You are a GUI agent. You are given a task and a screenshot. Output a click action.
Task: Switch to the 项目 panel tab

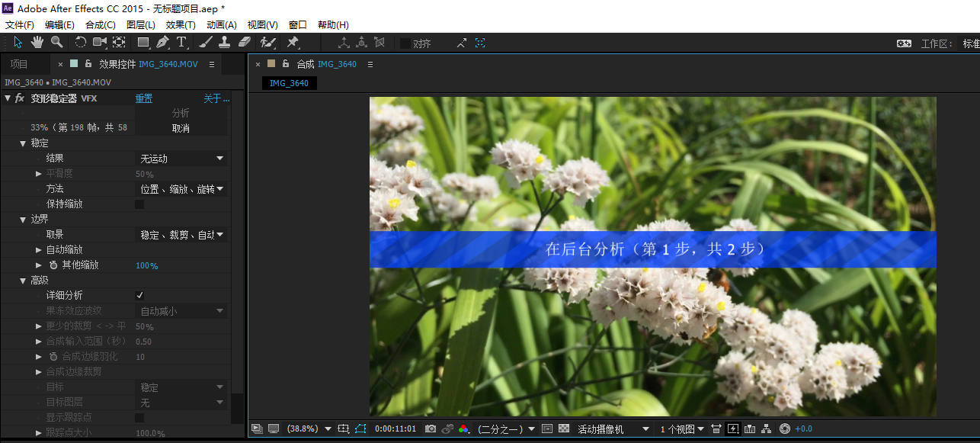[x=19, y=64]
